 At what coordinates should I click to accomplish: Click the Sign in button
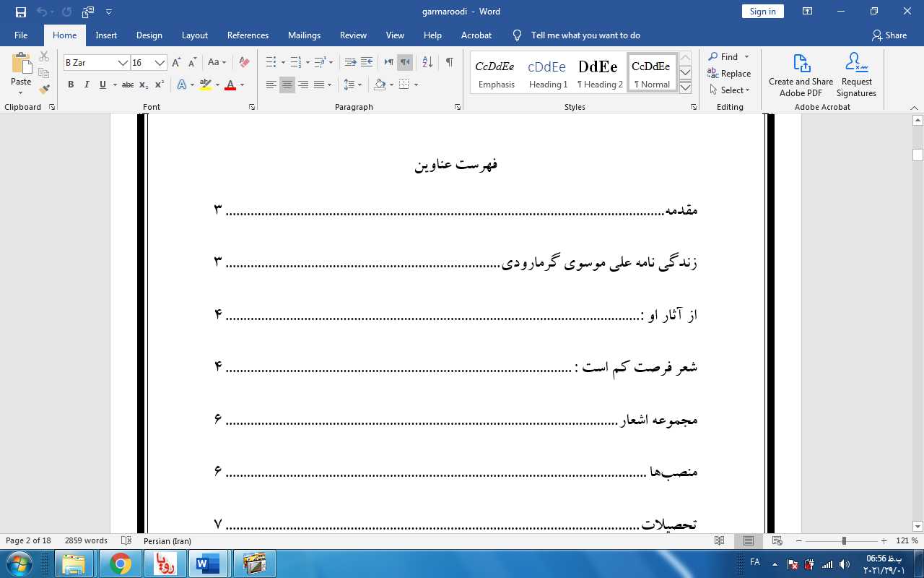(x=762, y=12)
